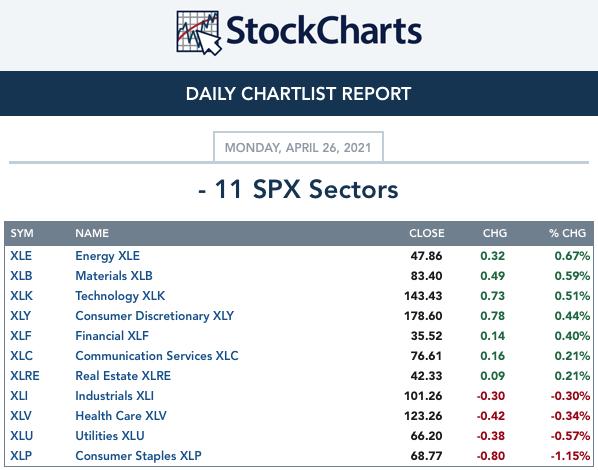The height and width of the screenshot is (470, 598).
Task: Open Technology XLK chart link
Action: click(x=120, y=296)
